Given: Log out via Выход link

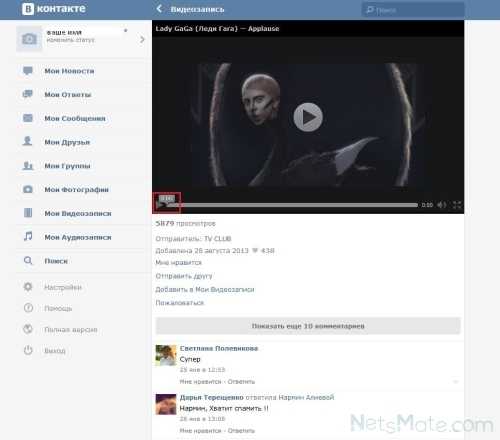Looking at the screenshot, I should click(x=55, y=351).
